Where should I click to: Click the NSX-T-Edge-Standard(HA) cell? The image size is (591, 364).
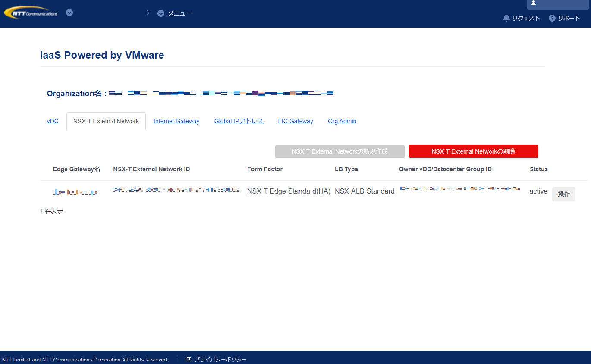[289, 191]
